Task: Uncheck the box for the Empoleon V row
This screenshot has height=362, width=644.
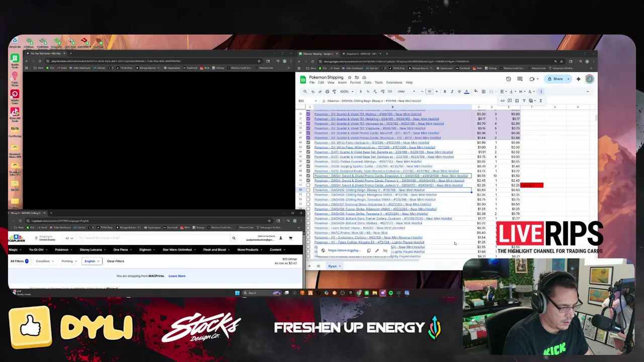Action: tap(308, 175)
